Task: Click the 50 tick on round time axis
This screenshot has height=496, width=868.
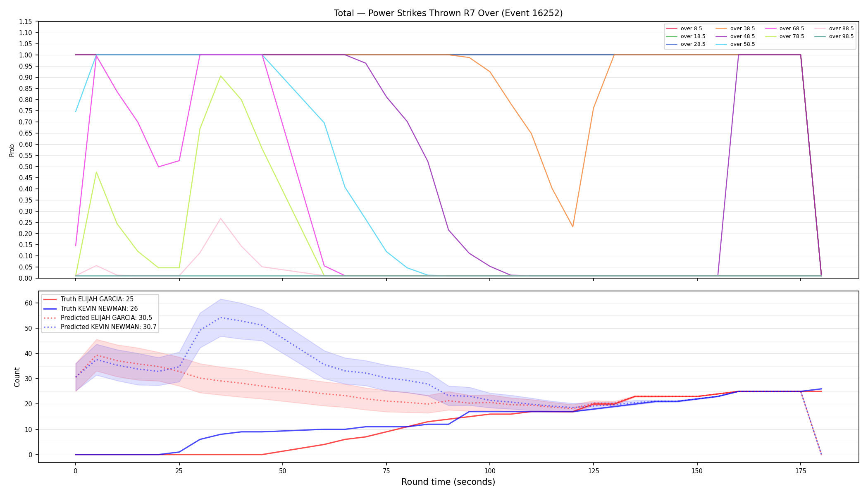Action: click(283, 470)
